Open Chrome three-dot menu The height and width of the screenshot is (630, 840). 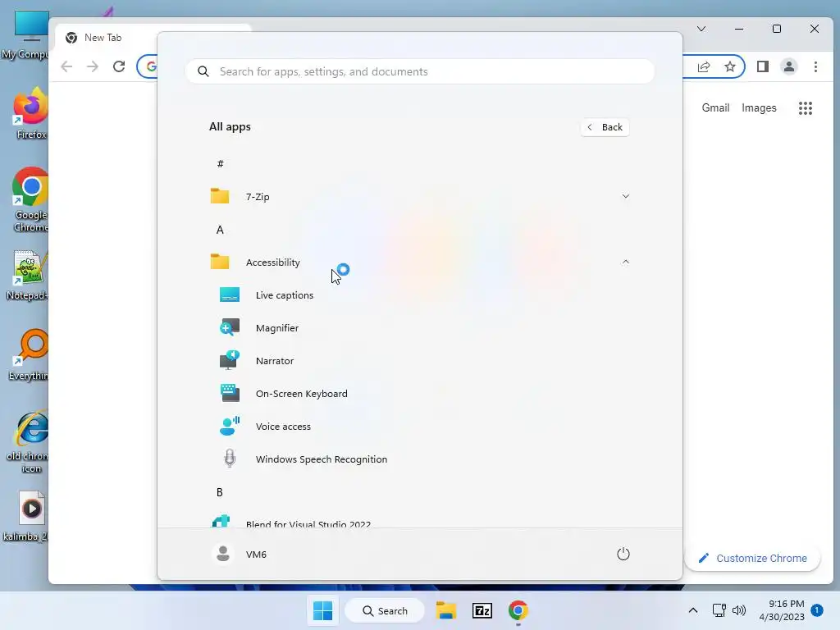coord(815,66)
